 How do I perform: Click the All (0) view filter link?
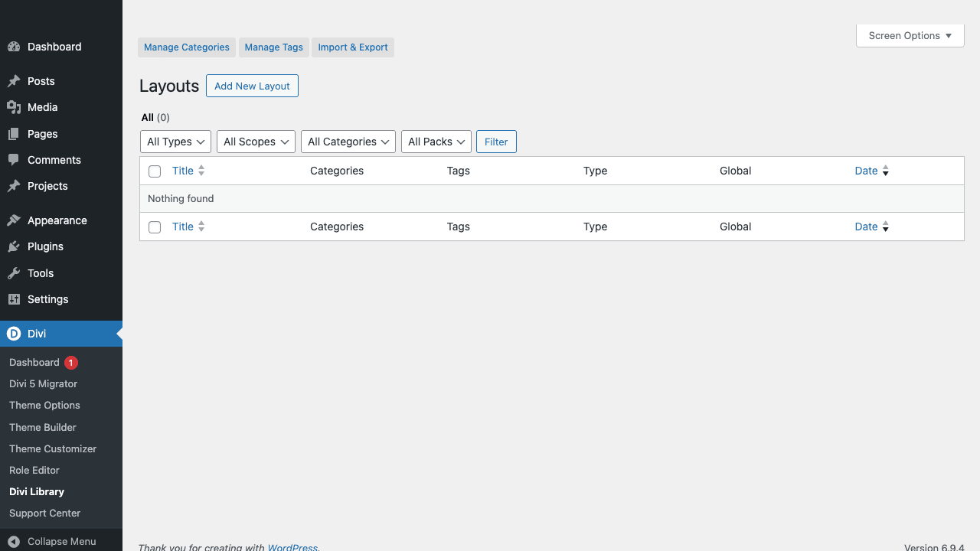point(155,118)
